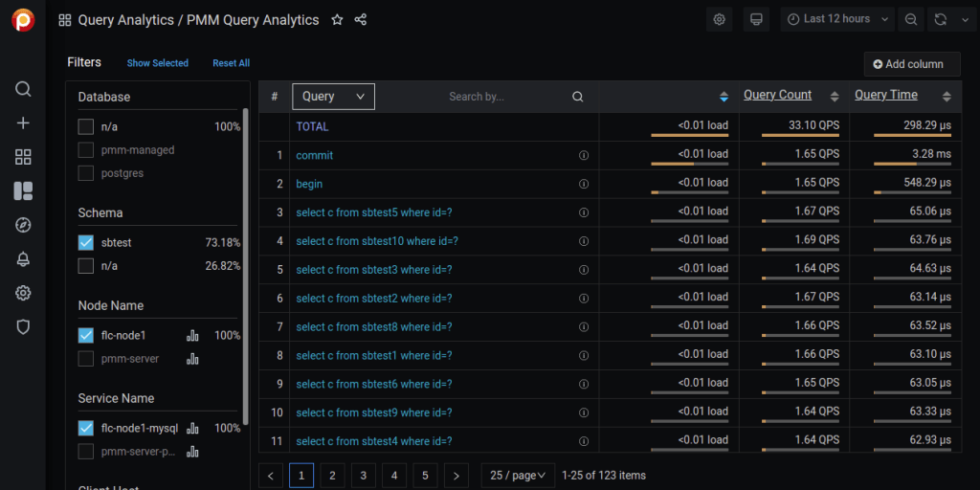Screen dimensions: 980x490
Task: Check the n/a database checkbox
Action: [86, 126]
